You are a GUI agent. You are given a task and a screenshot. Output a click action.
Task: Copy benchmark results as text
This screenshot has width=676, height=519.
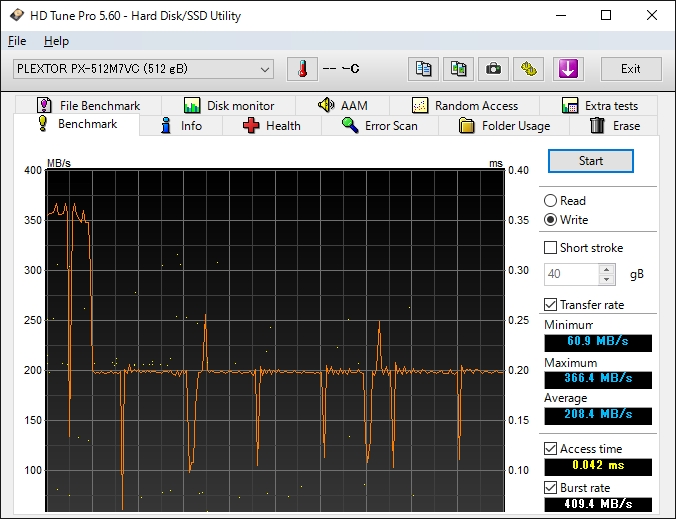(424, 69)
